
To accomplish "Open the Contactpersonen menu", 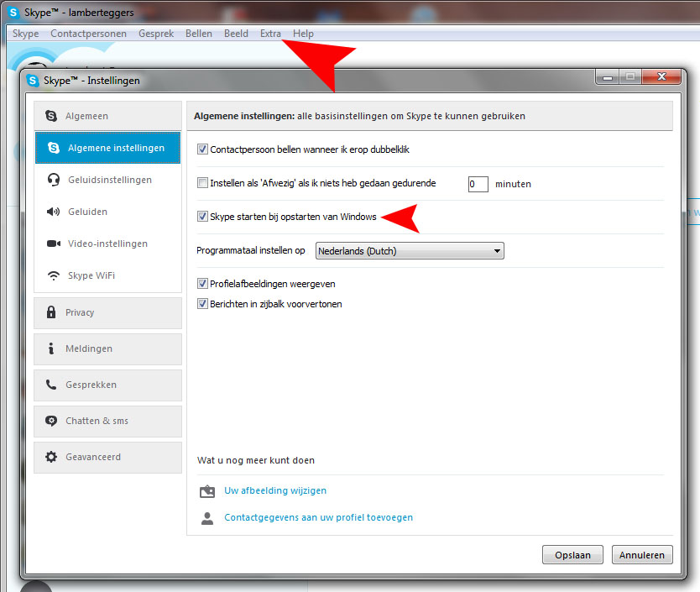I will 88,34.
